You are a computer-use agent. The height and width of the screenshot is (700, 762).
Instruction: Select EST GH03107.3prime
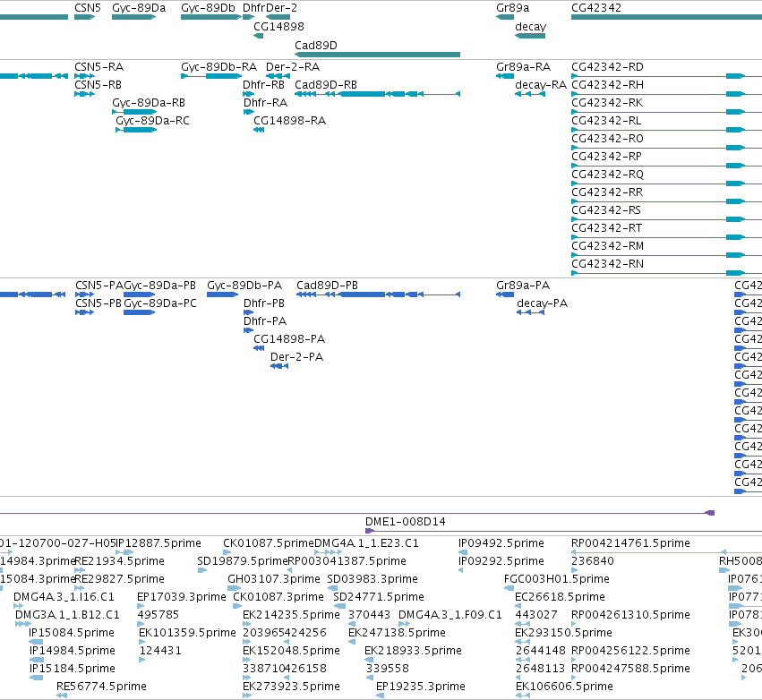click(x=274, y=579)
